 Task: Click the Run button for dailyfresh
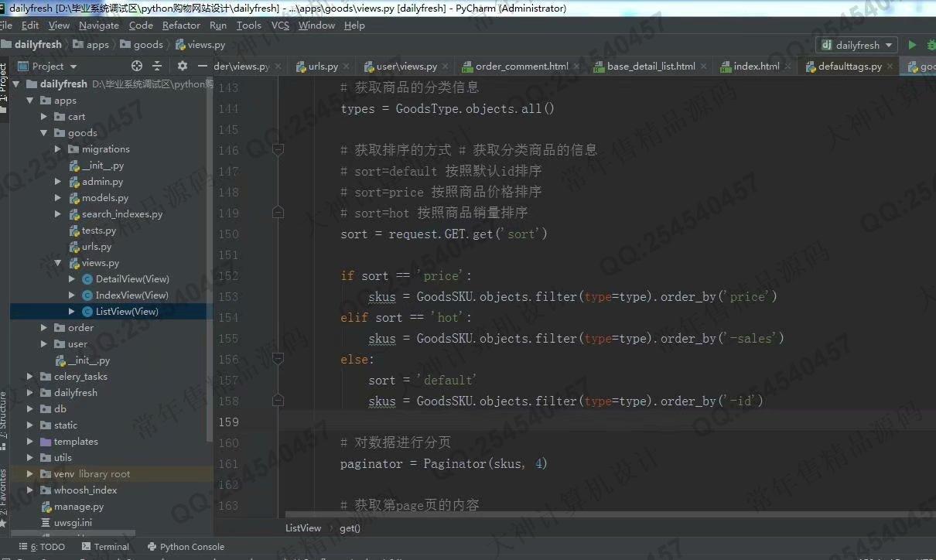pos(912,45)
